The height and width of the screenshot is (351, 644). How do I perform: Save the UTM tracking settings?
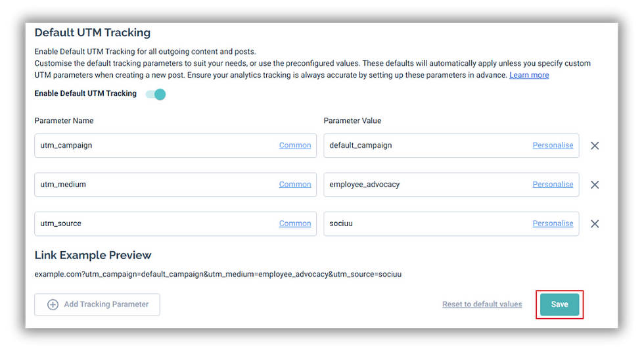pyautogui.click(x=559, y=304)
